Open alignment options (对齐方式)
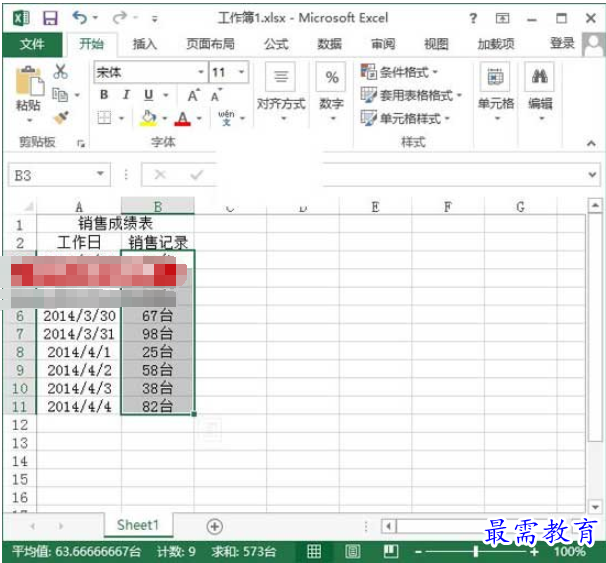The width and height of the screenshot is (606, 563). click(x=281, y=91)
